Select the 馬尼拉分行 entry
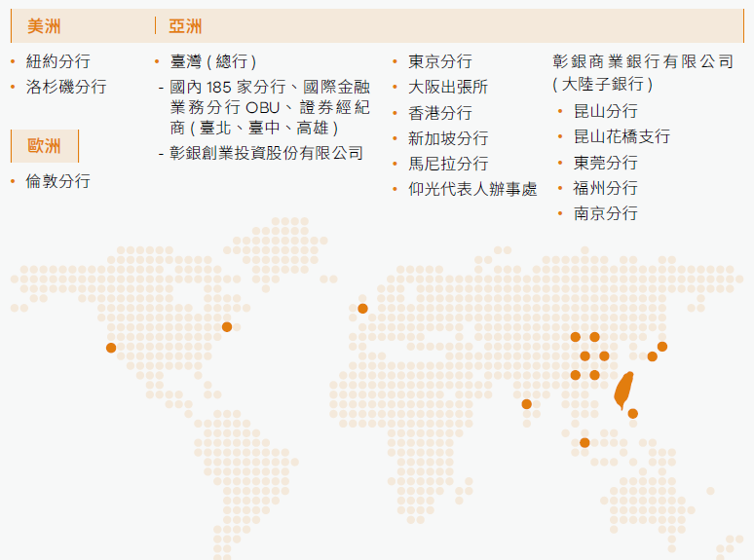The height and width of the screenshot is (560, 754). click(448, 164)
